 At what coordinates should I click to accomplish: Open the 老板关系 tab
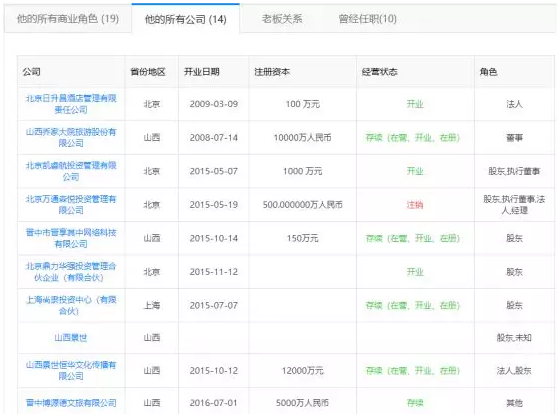click(282, 19)
